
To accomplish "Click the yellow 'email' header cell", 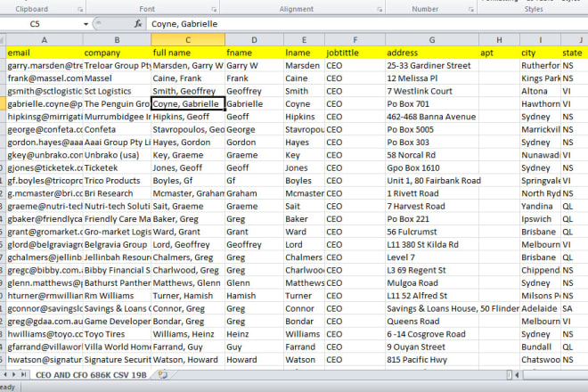I will [x=45, y=53].
